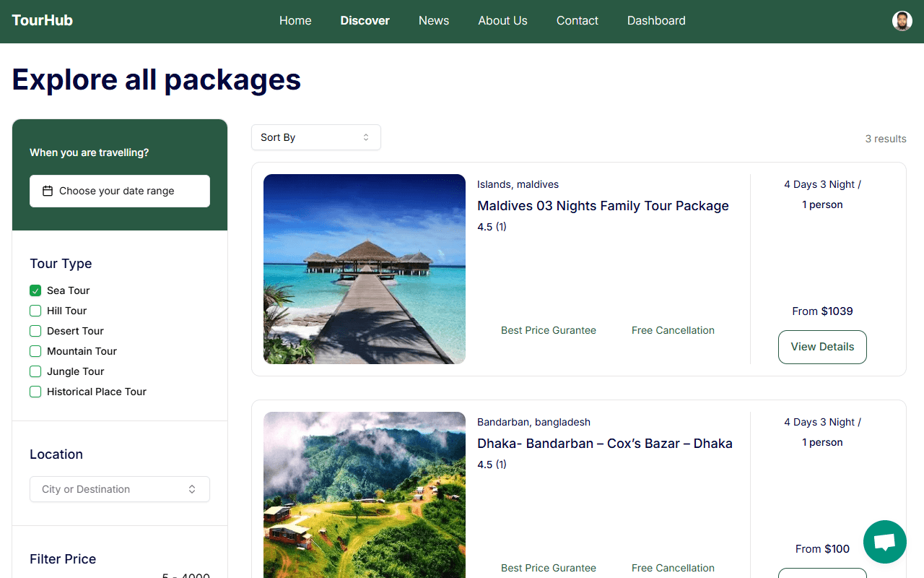The image size is (924, 578).
Task: Enable the Hill Tour checkbox
Action: (x=35, y=311)
